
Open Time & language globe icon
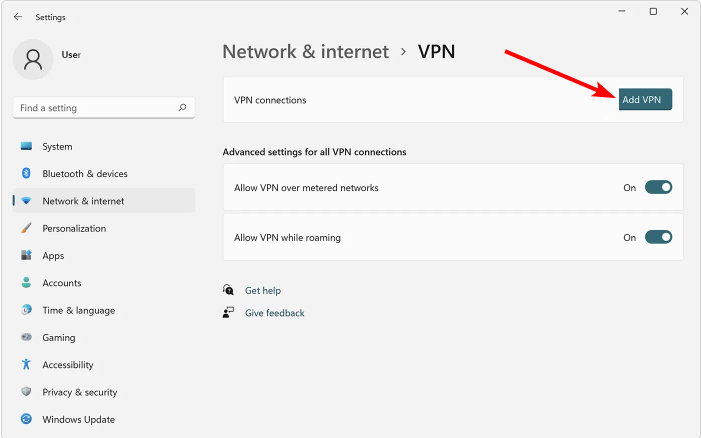click(26, 310)
